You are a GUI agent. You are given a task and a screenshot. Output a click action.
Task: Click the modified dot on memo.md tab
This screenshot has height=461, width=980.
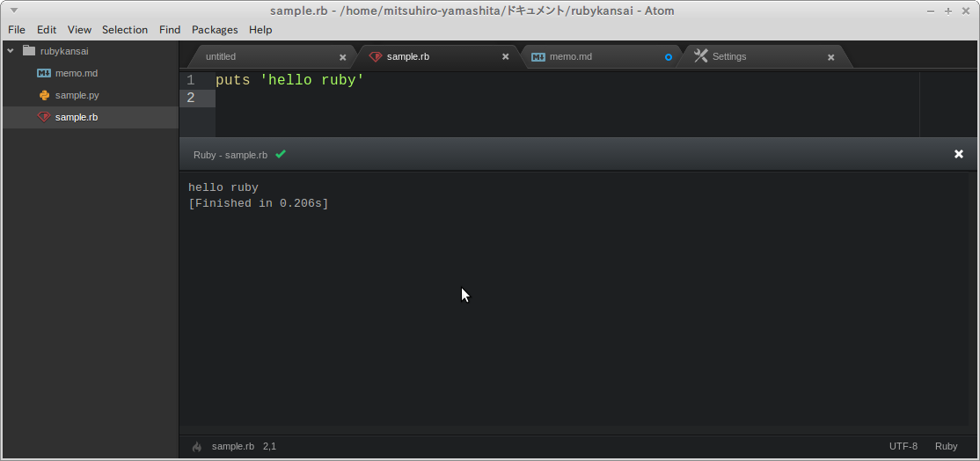(x=668, y=57)
